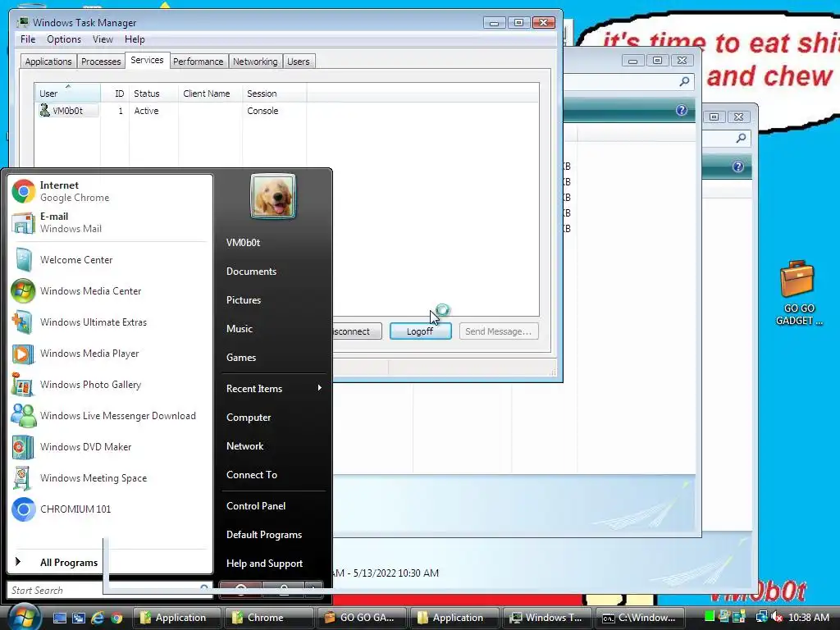Screen dimensions: 840x630
Task: Open VM0b0t user folder in Start menu
Action: [273, 242]
